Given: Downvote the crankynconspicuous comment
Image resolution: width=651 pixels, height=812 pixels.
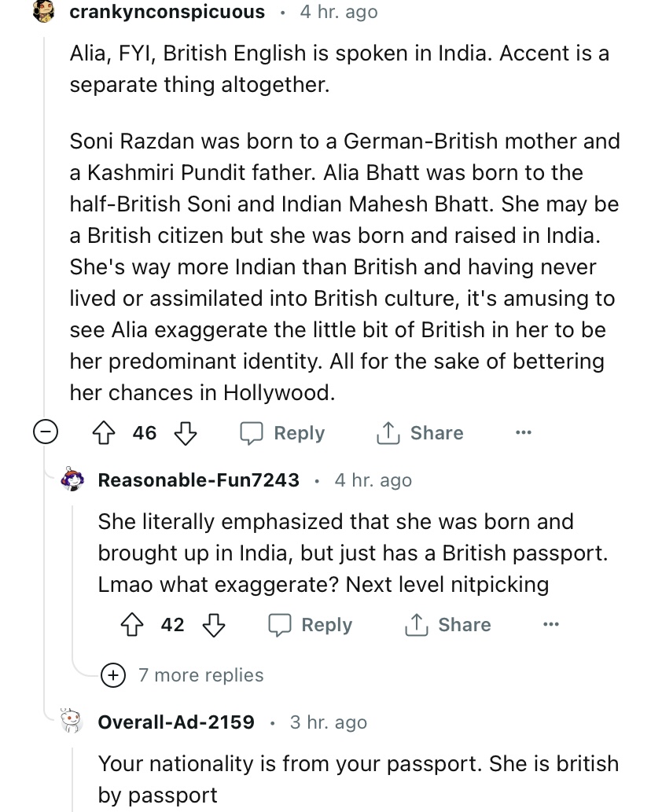Looking at the screenshot, I should pyautogui.click(x=184, y=433).
